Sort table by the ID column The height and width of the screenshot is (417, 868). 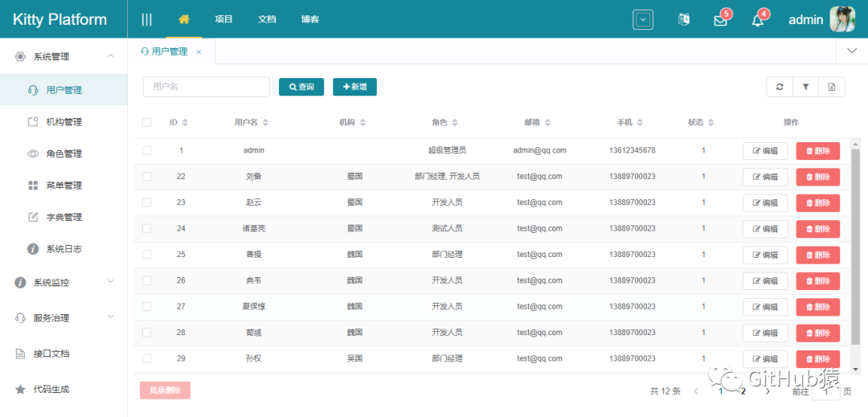pos(185,123)
